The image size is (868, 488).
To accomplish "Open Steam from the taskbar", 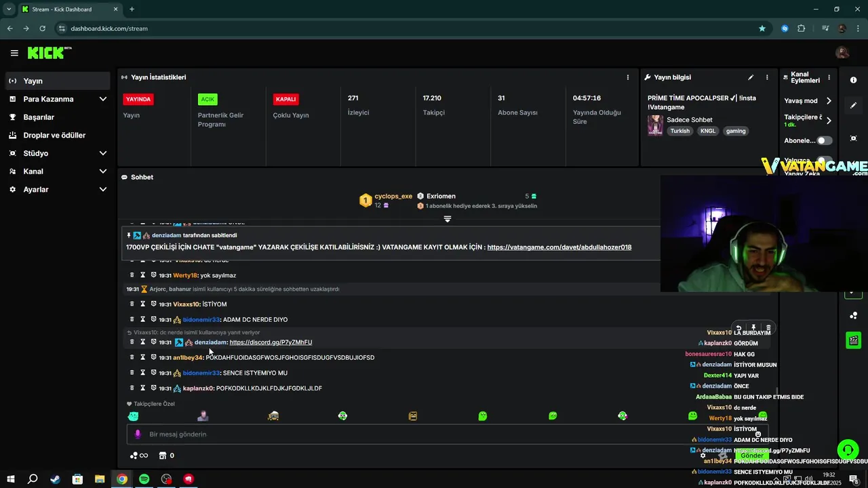I will point(55,479).
